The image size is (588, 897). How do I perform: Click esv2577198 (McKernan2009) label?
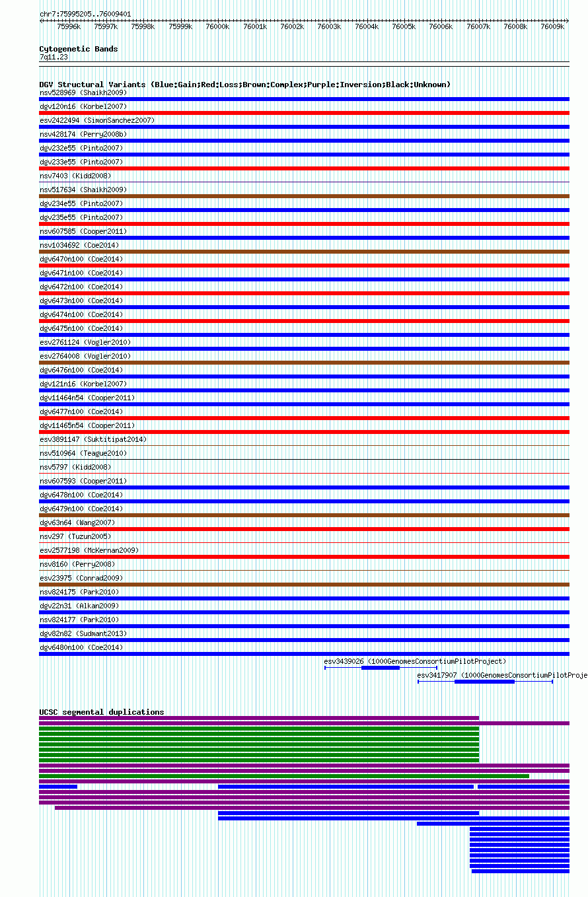pyautogui.click(x=89, y=550)
